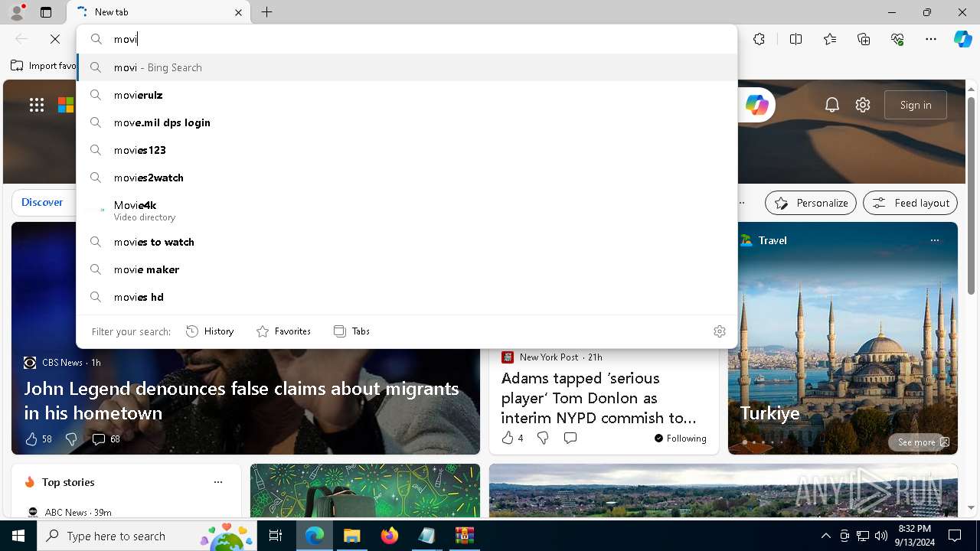Viewport: 980px width, 551px height.
Task: Open the Feed layout dropdown
Action: point(910,203)
